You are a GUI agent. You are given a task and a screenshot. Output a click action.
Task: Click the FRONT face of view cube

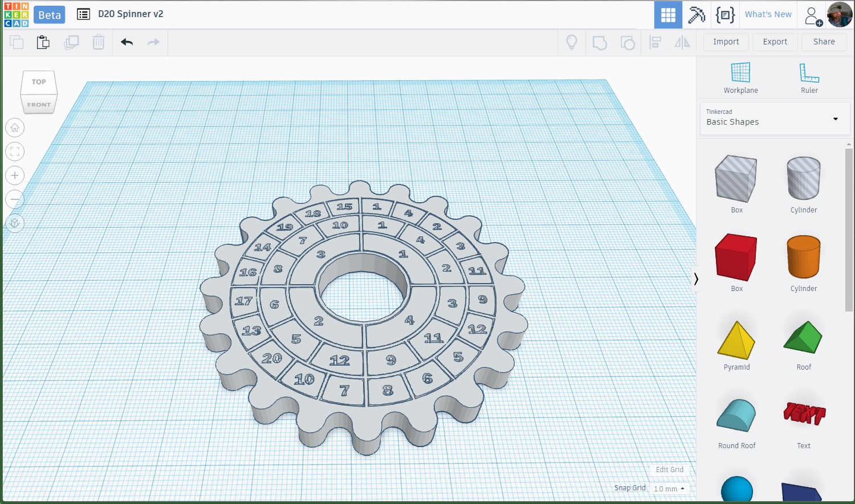click(39, 105)
